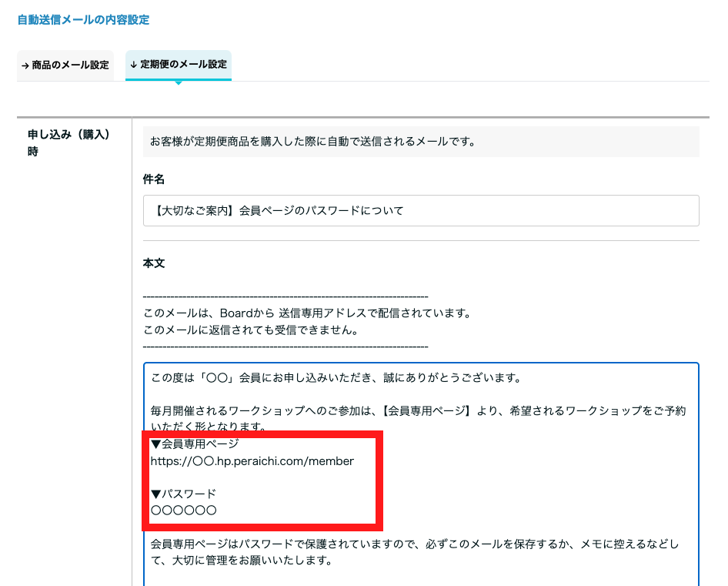Click the ▼パスワード line in body
Viewport: 728px width, 586px height.
tap(184, 494)
